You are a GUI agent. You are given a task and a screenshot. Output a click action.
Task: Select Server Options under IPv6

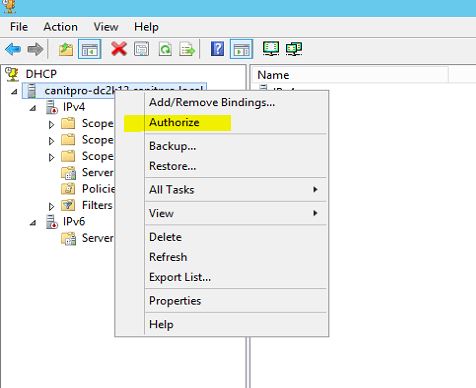[x=97, y=238]
